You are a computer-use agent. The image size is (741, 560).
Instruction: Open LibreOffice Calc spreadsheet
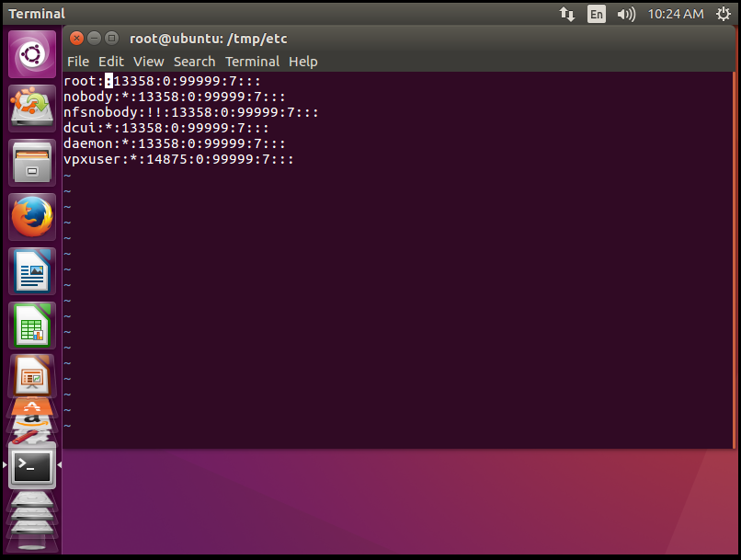pos(32,326)
